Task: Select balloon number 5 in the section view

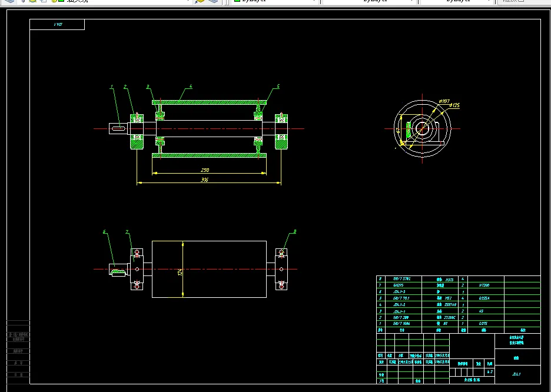Action: pyautogui.click(x=278, y=86)
